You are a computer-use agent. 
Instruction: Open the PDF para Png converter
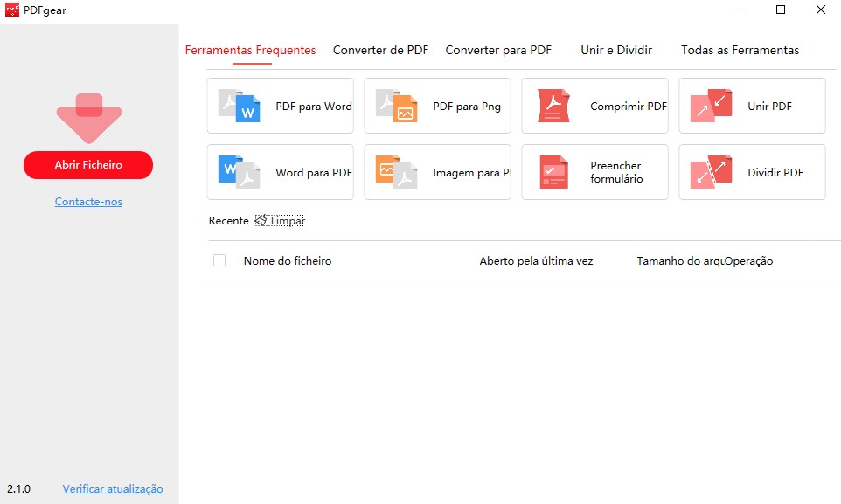pyautogui.click(x=437, y=105)
